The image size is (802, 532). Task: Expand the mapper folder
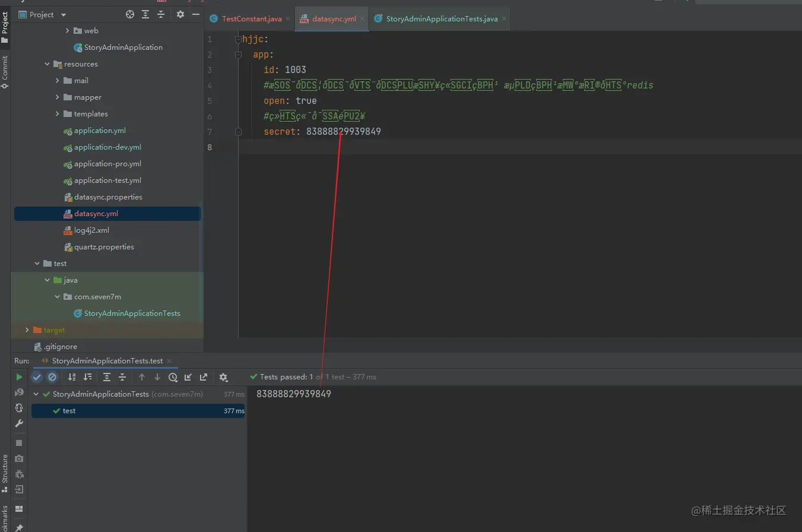pos(58,97)
